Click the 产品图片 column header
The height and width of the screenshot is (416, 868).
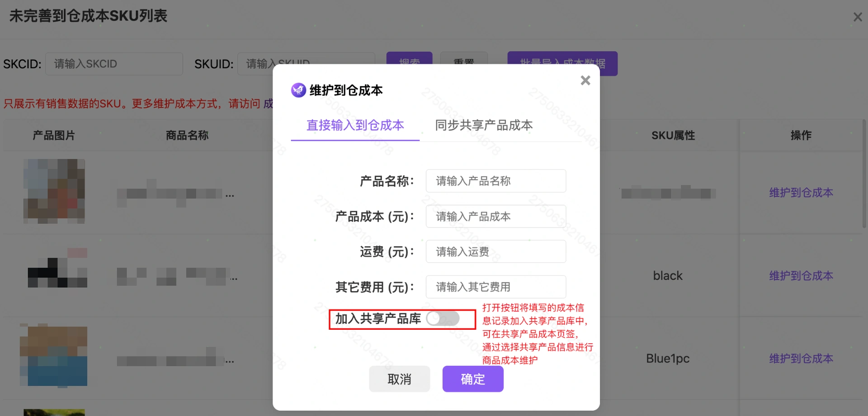[53, 135]
